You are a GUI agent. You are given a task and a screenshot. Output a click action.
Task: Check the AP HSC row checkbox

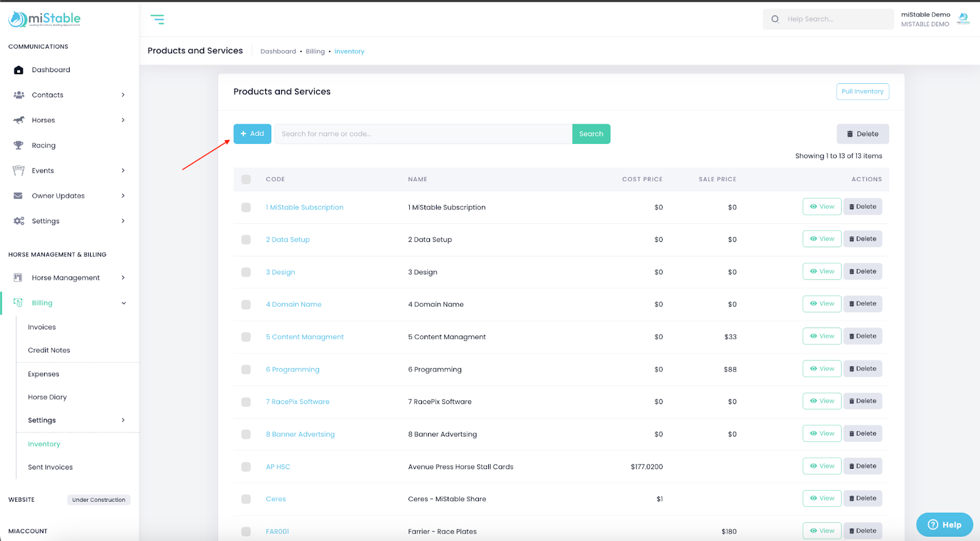click(246, 467)
